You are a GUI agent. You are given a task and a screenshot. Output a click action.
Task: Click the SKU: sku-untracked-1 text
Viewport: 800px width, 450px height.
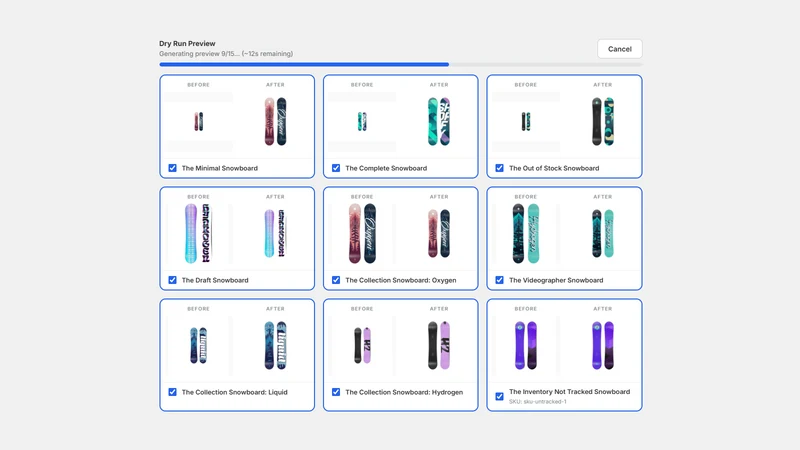tap(538, 402)
